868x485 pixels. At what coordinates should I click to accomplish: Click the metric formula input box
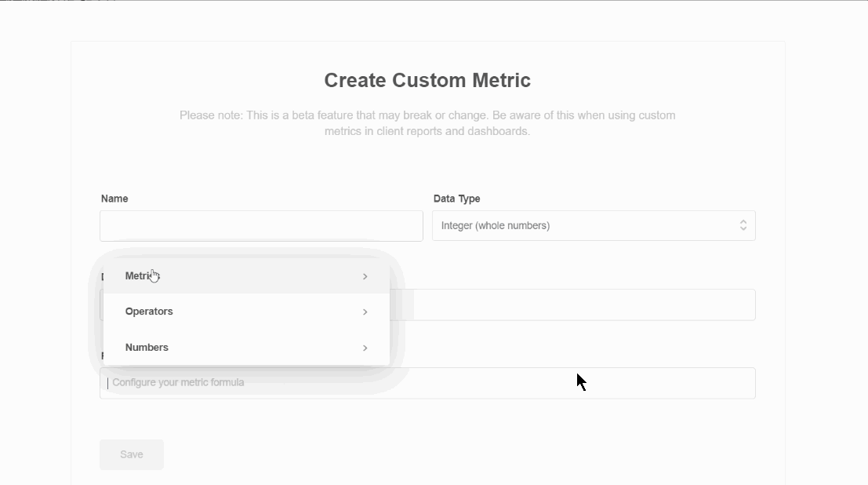427,383
